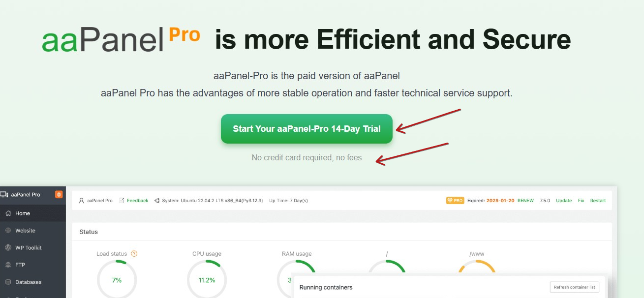Image resolution: width=644 pixels, height=298 pixels.
Task: Click the Fix link
Action: coord(581,201)
